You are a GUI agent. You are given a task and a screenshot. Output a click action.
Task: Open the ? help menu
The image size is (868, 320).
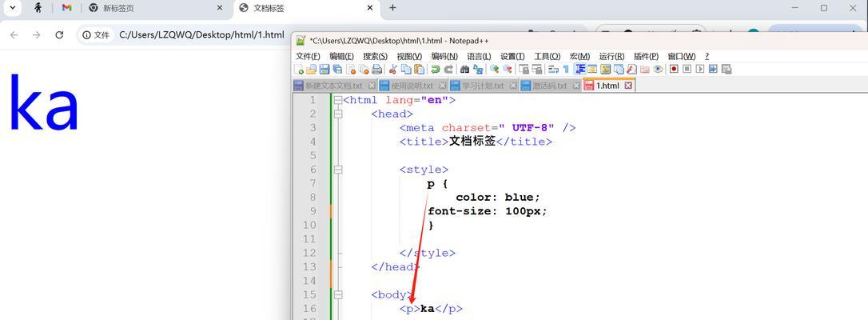tap(707, 57)
